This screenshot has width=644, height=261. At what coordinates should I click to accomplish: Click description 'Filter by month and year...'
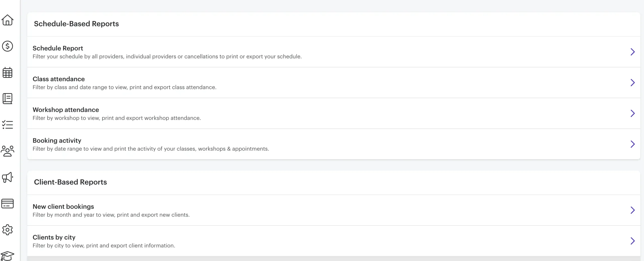pyautogui.click(x=111, y=215)
